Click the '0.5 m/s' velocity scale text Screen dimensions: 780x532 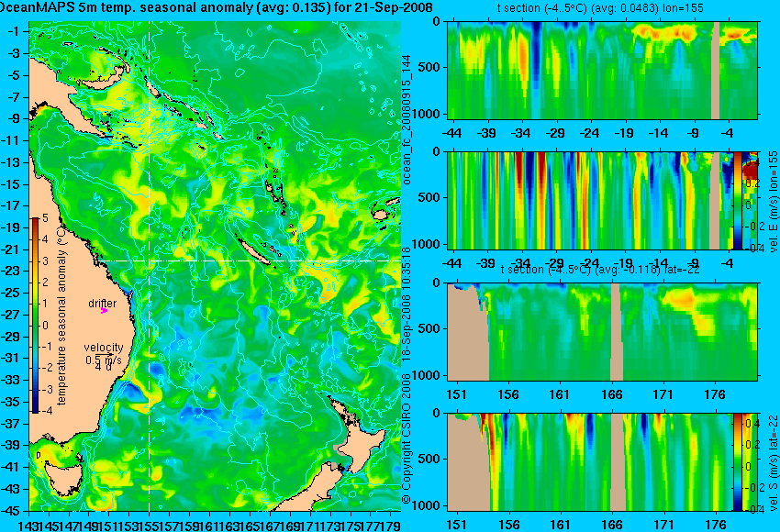pyautogui.click(x=104, y=360)
